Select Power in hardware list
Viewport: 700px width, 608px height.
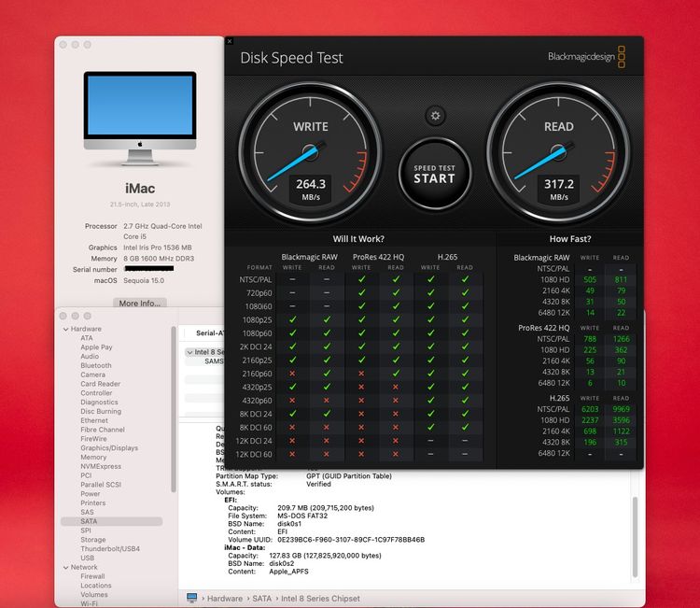point(91,494)
